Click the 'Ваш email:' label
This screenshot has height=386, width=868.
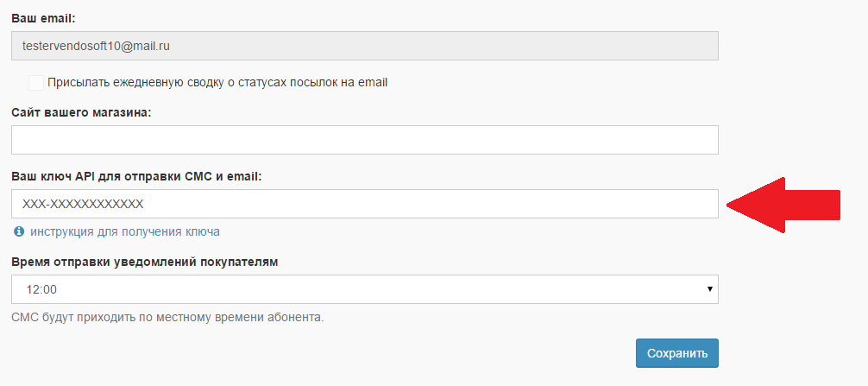(x=43, y=18)
